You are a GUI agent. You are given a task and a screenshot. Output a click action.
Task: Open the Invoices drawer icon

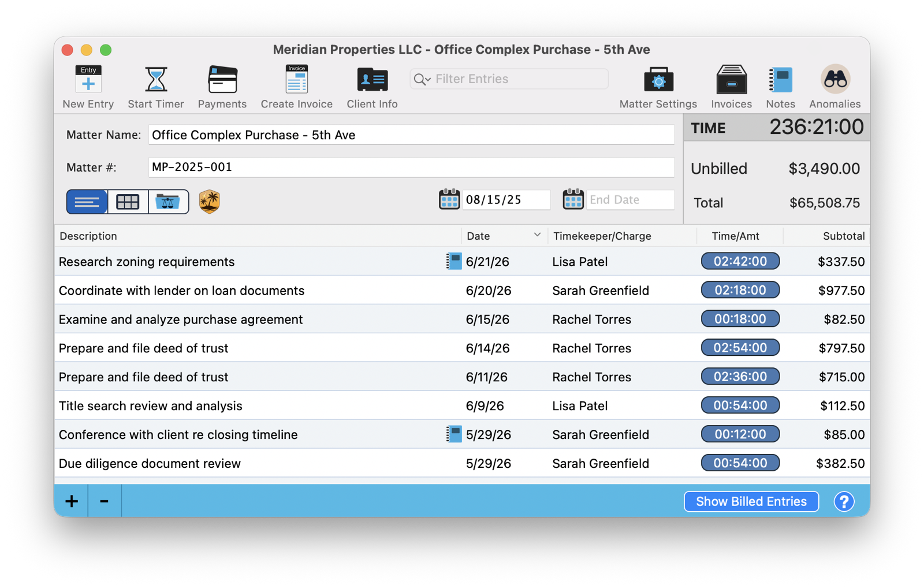tap(731, 87)
